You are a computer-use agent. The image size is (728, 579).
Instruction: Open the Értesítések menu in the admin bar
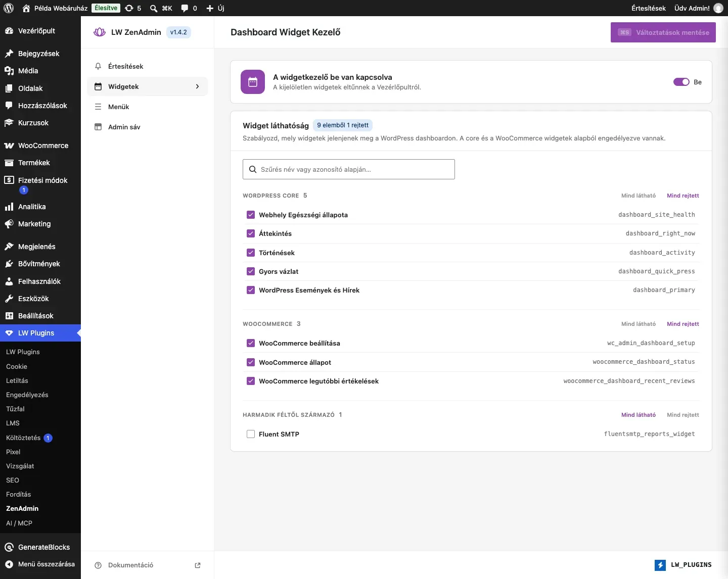pyautogui.click(x=649, y=8)
